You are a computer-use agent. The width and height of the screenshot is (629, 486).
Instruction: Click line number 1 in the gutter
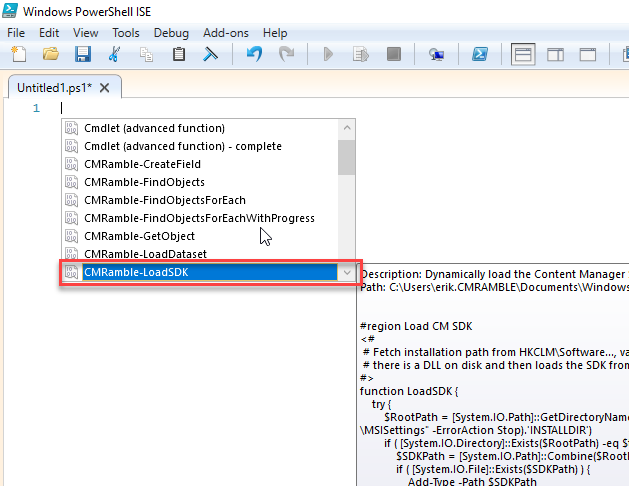click(x=36, y=108)
